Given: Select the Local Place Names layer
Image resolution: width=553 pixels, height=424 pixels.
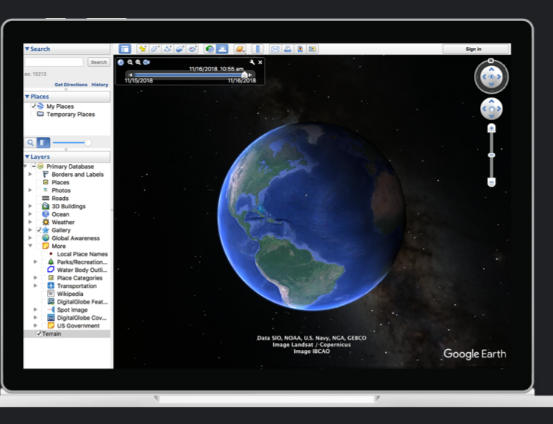Looking at the screenshot, I should click(82, 254).
